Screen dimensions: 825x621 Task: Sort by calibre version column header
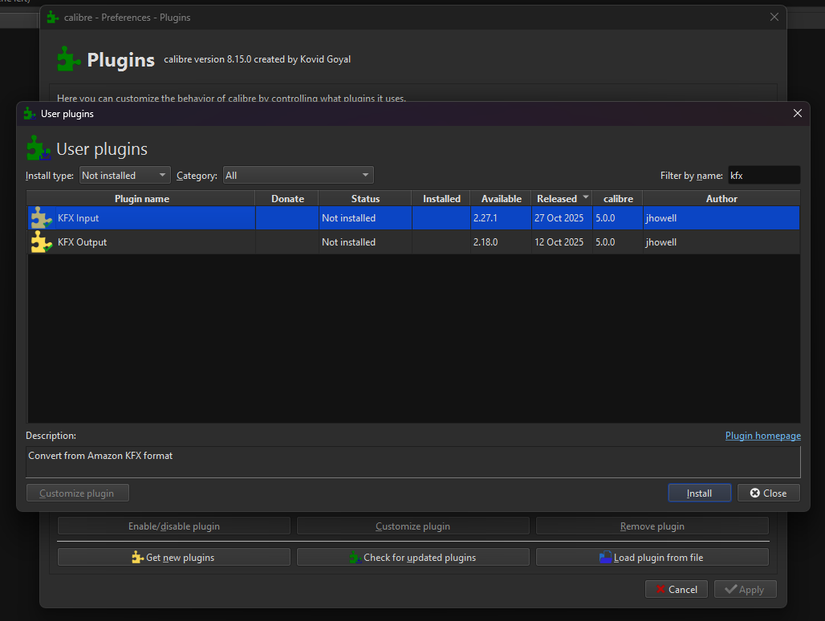pyautogui.click(x=618, y=198)
